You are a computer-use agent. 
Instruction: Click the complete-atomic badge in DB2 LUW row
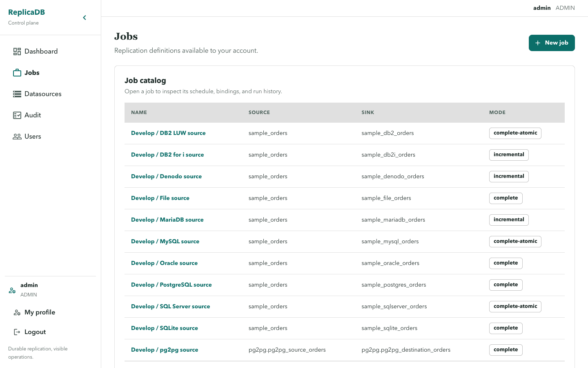click(515, 133)
